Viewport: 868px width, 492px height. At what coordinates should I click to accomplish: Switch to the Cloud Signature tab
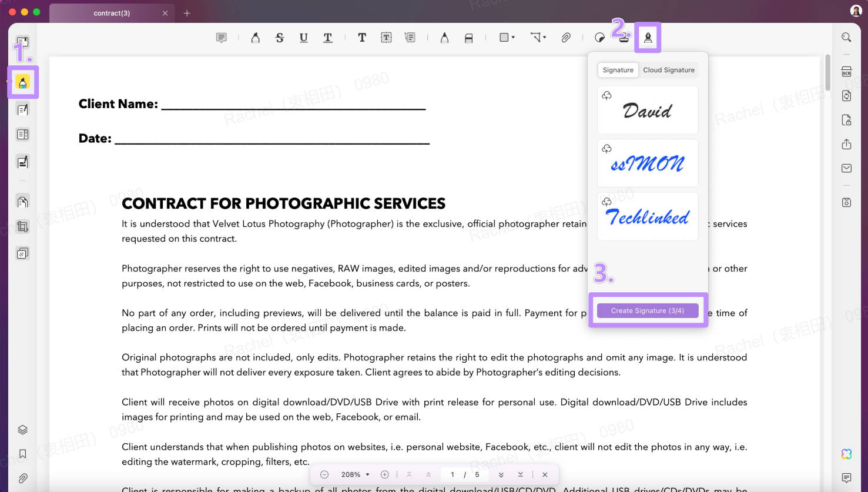[669, 69]
